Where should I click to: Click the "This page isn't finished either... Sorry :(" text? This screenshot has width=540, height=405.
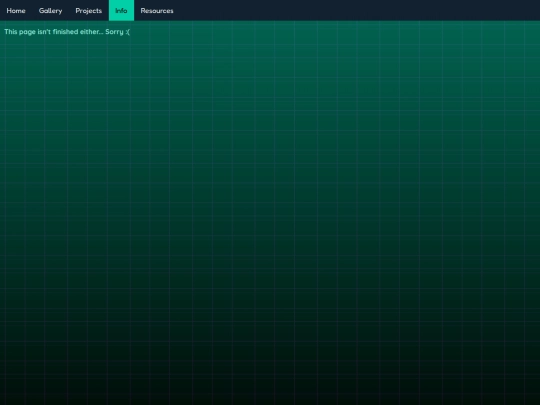point(67,32)
